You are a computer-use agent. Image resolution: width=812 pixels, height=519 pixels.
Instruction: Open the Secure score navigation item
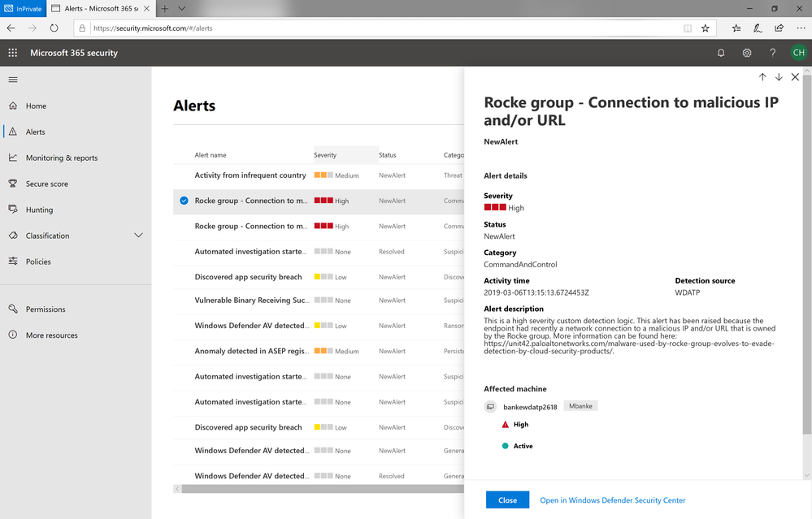pyautogui.click(x=76, y=184)
